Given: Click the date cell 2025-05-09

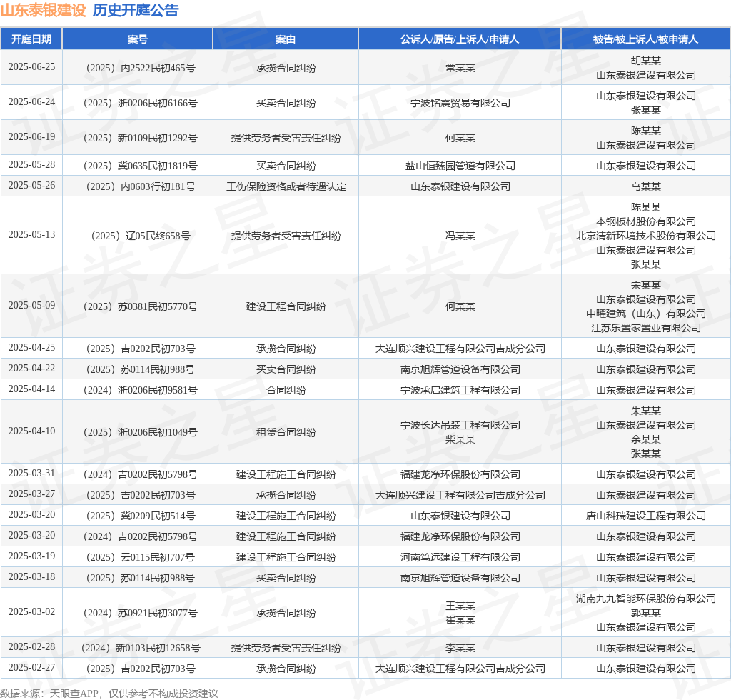Looking at the screenshot, I should [31, 306].
